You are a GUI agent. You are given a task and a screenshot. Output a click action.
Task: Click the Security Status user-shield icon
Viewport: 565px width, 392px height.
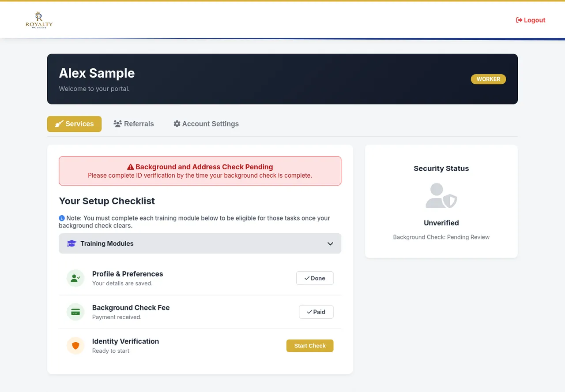coord(441,196)
